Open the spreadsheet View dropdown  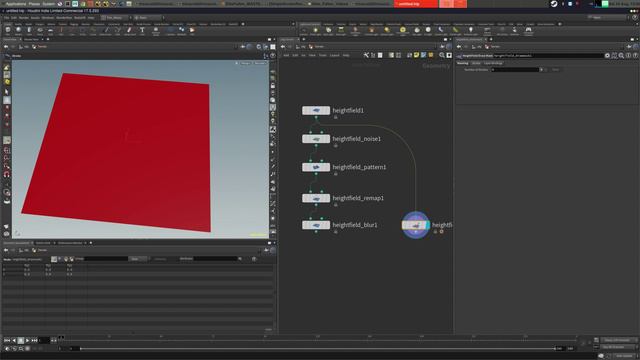click(138, 259)
